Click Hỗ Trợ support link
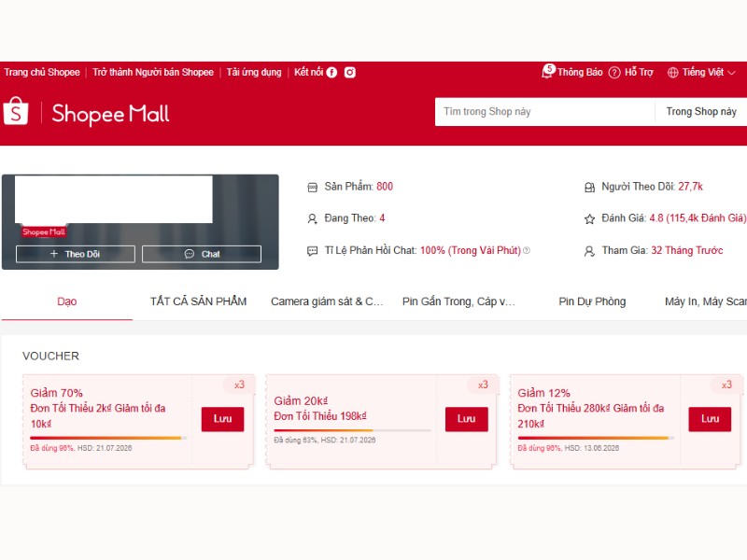This screenshot has width=747, height=560. click(x=639, y=73)
